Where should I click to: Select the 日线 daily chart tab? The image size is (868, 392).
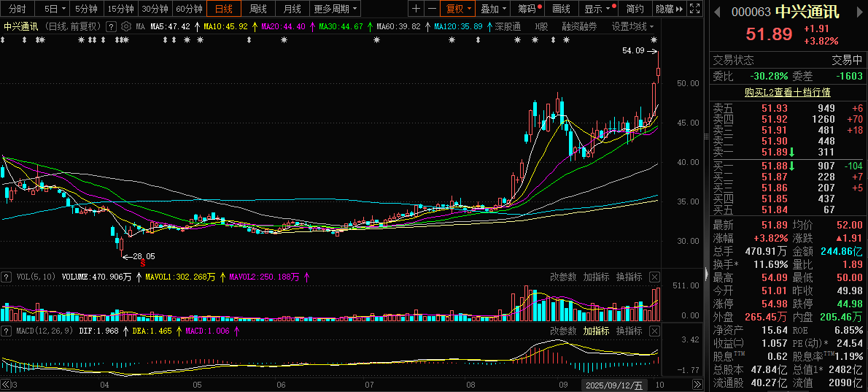click(x=224, y=8)
